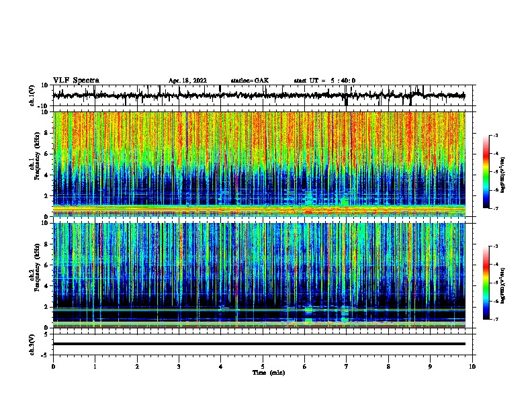Click the "3" tick label on the time axis
The image size is (532, 411).
[x=179, y=367]
